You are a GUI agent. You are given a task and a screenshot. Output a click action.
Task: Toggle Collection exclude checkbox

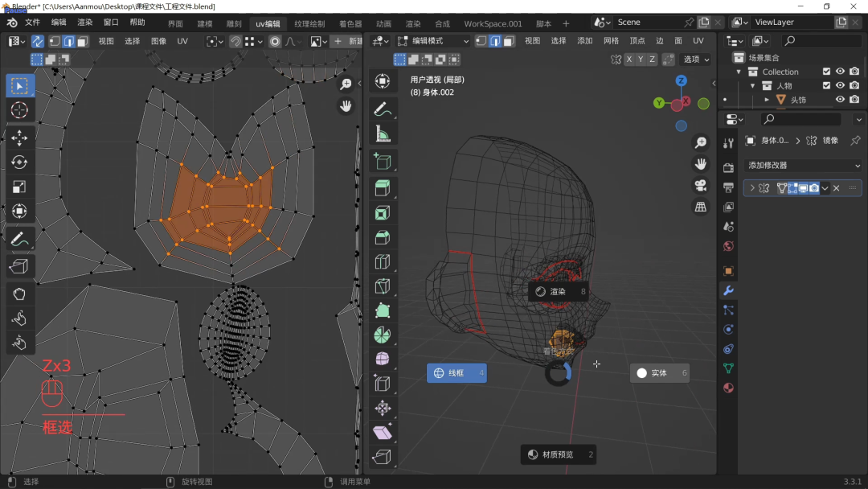(x=826, y=72)
